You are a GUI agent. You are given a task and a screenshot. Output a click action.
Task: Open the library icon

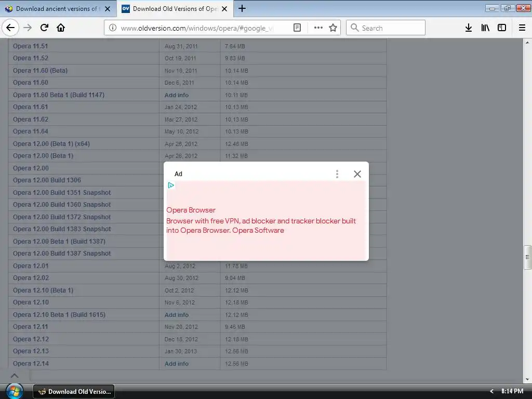coord(485,28)
